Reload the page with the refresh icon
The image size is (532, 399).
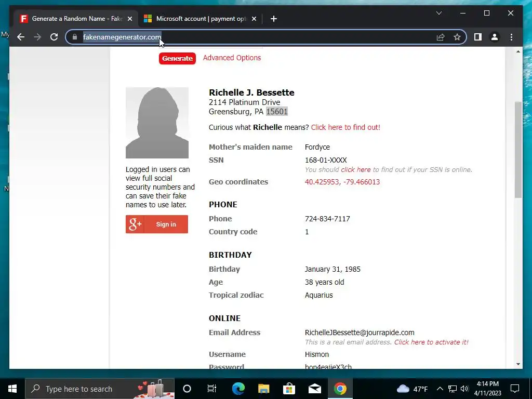[54, 37]
